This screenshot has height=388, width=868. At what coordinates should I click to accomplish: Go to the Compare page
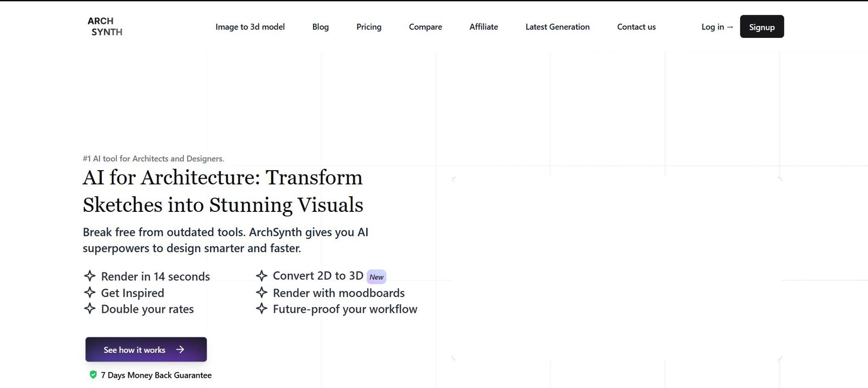point(425,27)
